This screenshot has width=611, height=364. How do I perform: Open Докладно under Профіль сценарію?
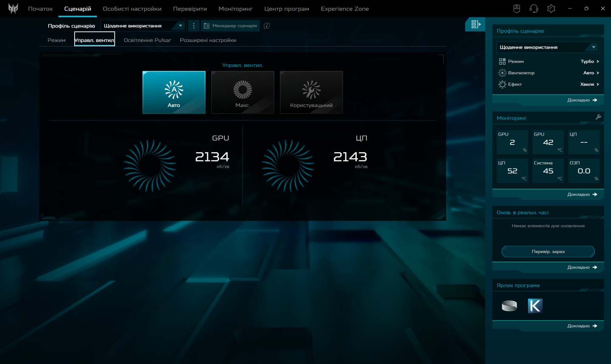click(582, 100)
